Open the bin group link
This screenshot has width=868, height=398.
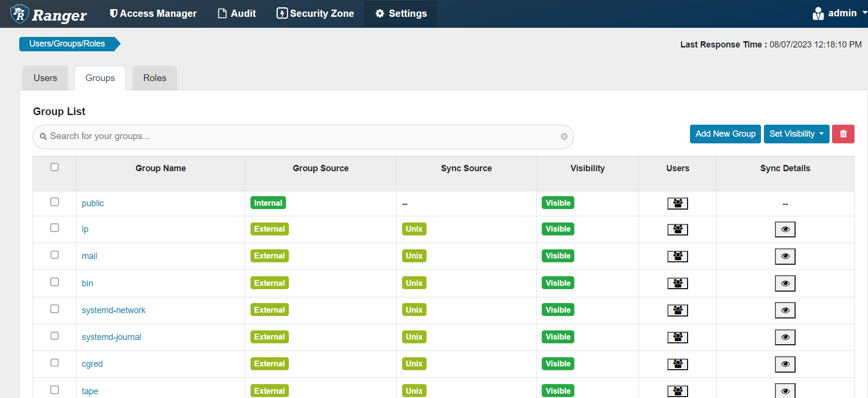87,283
